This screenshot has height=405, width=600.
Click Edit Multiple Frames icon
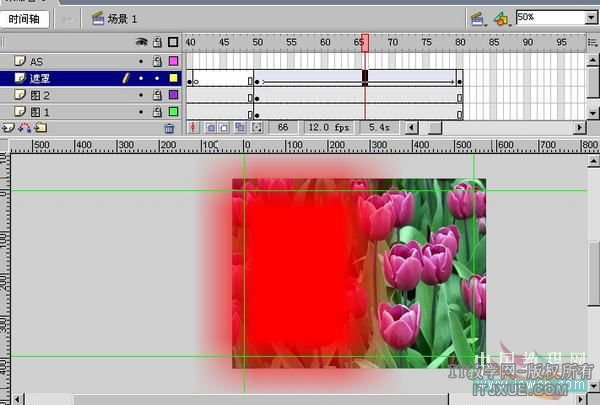pos(240,128)
